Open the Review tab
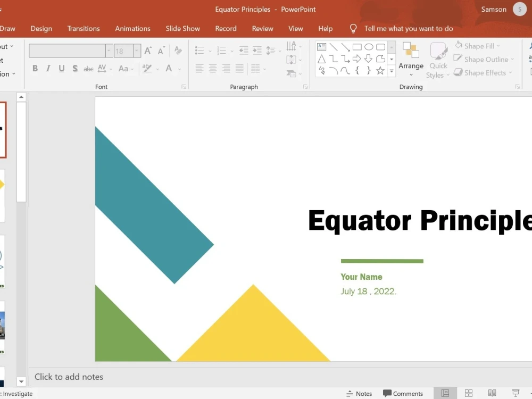Image resolution: width=532 pixels, height=399 pixels. click(263, 29)
